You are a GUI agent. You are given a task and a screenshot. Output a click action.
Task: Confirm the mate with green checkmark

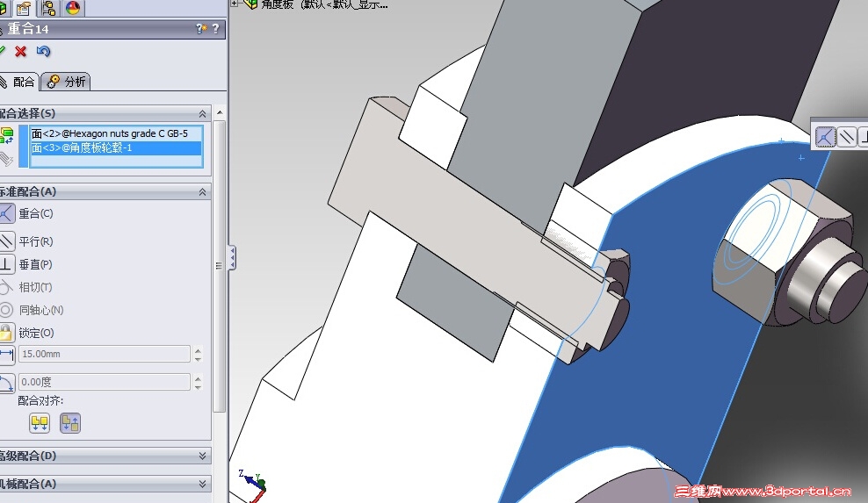click(3, 51)
